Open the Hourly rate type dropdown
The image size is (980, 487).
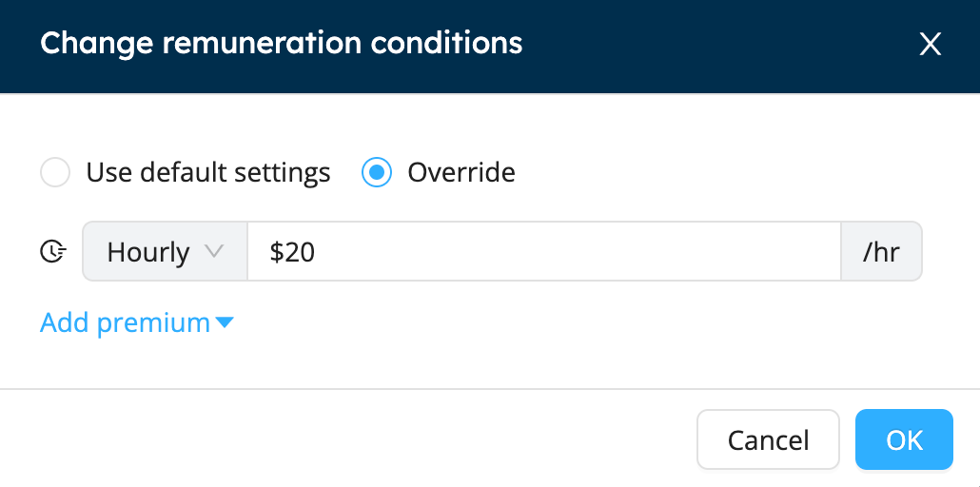(165, 251)
